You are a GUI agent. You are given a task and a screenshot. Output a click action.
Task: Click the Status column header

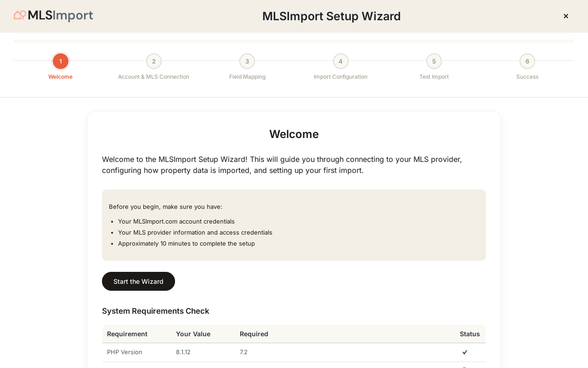[470, 334]
